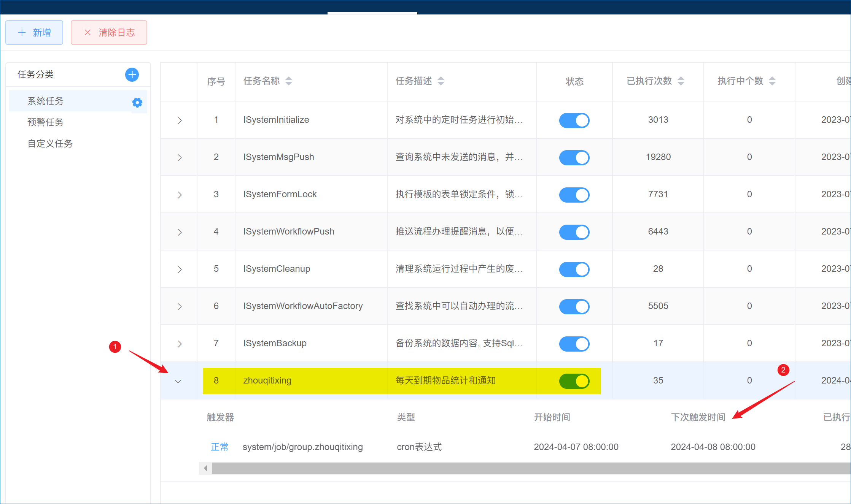Disable the ISystemCleanup task switch

(x=574, y=269)
